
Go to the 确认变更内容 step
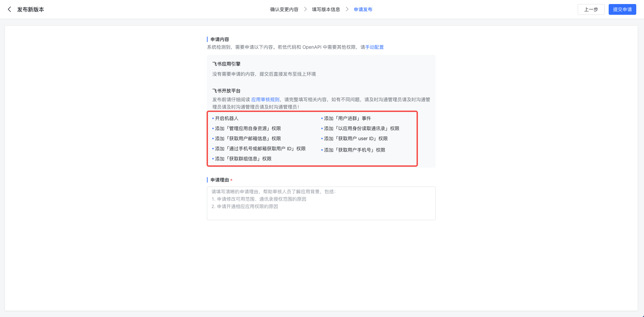pyautogui.click(x=284, y=9)
